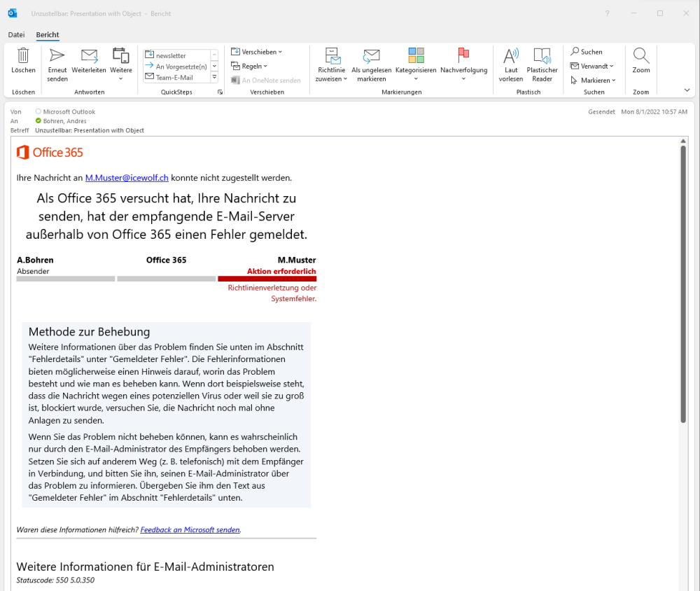This screenshot has height=591, width=700.
Task: Click the bold M.Muster recipient label
Action: point(297,260)
